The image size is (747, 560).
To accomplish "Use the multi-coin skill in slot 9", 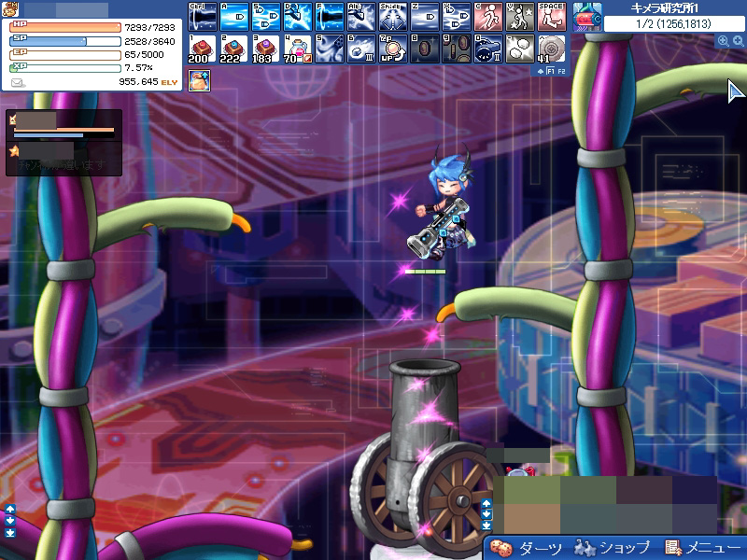I will click(x=457, y=49).
